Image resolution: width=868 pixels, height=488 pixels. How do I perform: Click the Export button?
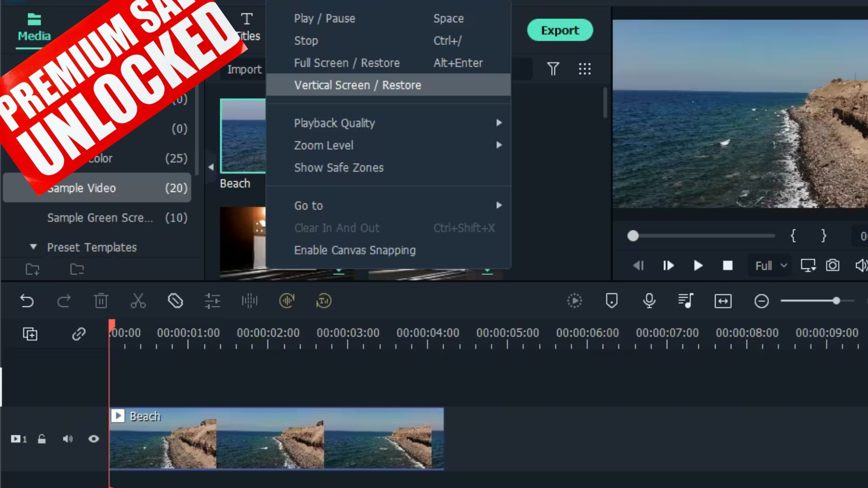tap(560, 30)
